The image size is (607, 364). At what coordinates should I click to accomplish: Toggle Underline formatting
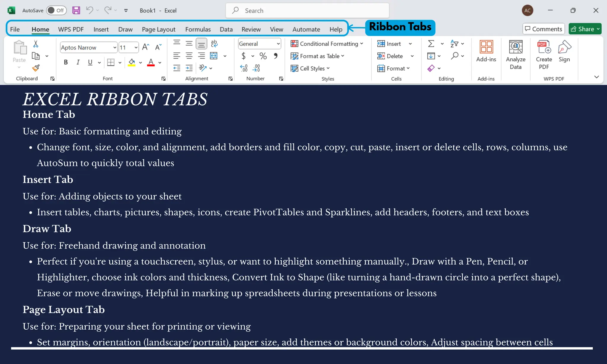(90, 62)
